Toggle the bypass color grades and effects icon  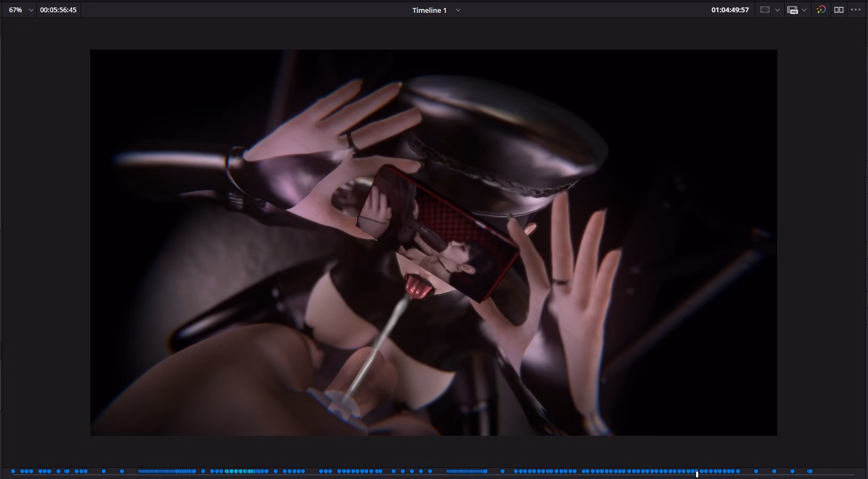click(x=821, y=10)
